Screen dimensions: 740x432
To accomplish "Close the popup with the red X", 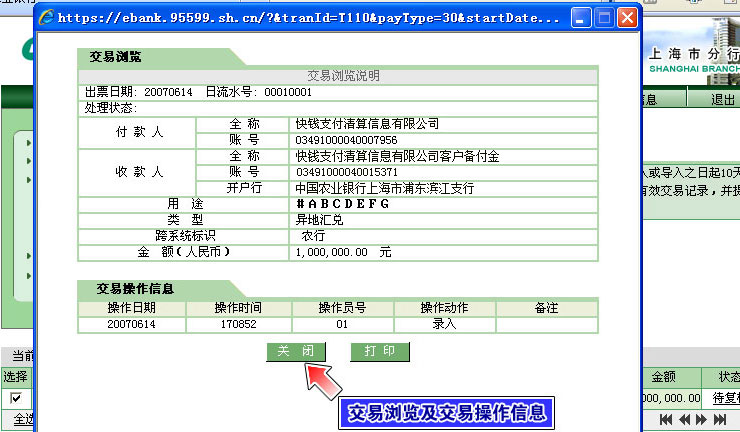I will coord(627,18).
